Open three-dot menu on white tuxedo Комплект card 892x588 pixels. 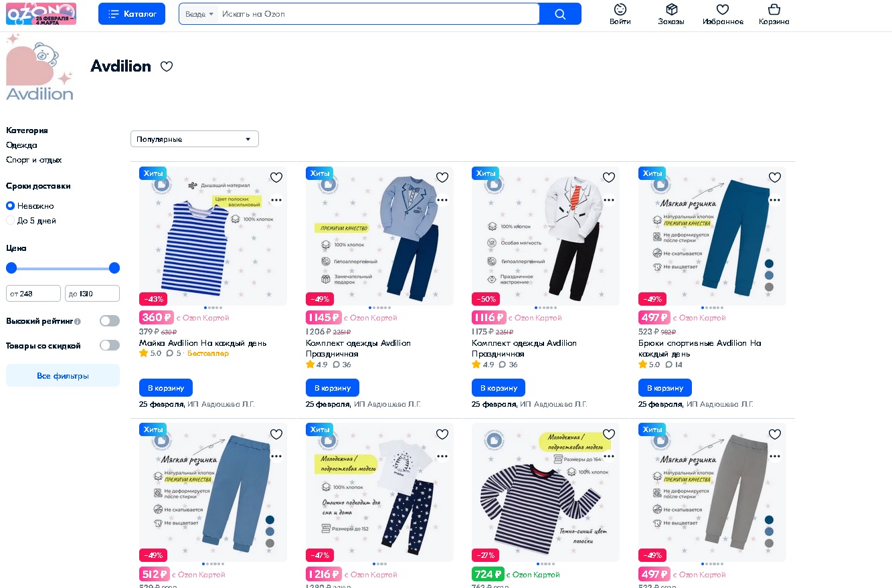(x=608, y=199)
